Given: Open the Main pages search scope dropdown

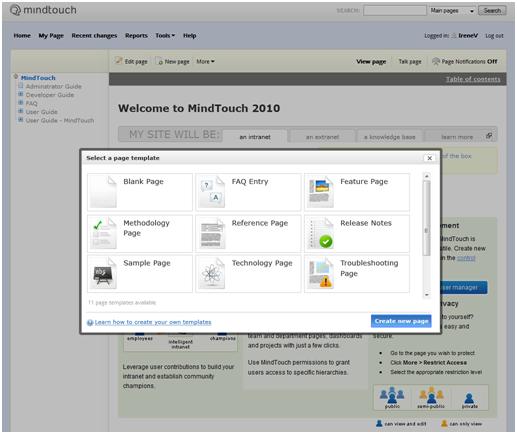Looking at the screenshot, I should tap(451, 11).
